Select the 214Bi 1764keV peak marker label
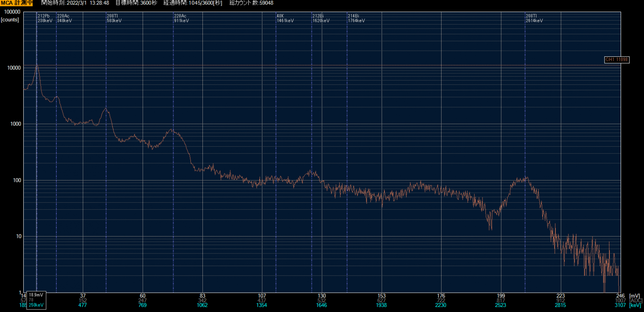Screen dimensions: 644x312 [x=356, y=19]
